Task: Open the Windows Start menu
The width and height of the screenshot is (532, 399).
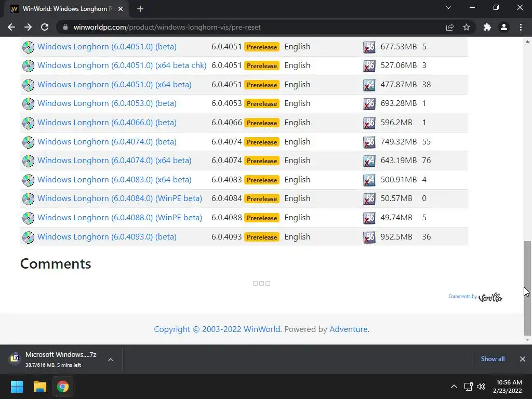Action: tap(17, 387)
